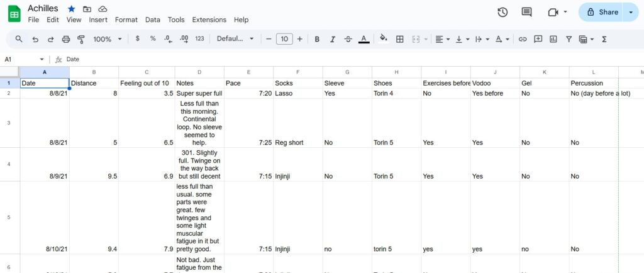The height and width of the screenshot is (273, 644).
Task: Insert a chart
Action: (553, 39)
